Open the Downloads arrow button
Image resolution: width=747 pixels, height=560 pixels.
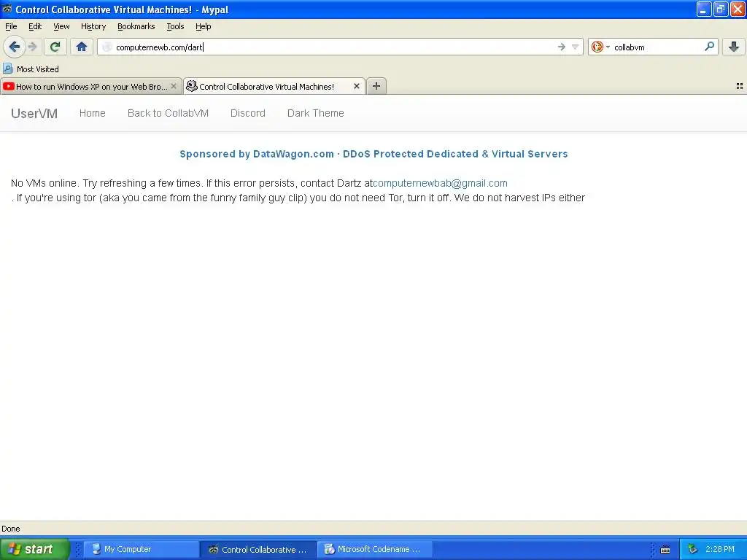[x=734, y=47]
